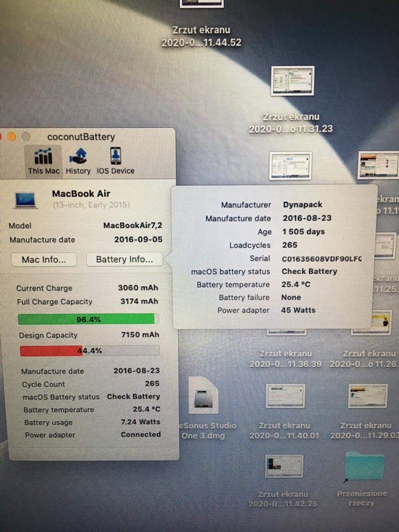Click the Loadcycles 265 value in popover
399x532 pixels.
(x=290, y=245)
